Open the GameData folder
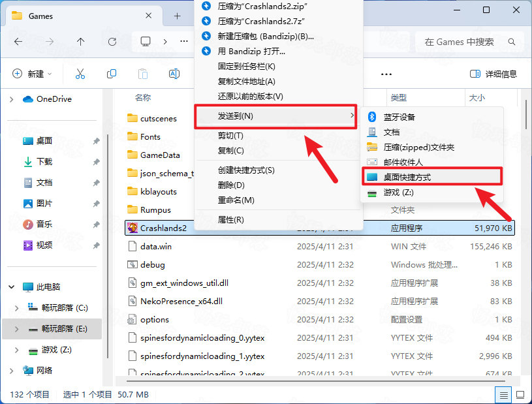The width and height of the screenshot is (532, 404). (160, 155)
